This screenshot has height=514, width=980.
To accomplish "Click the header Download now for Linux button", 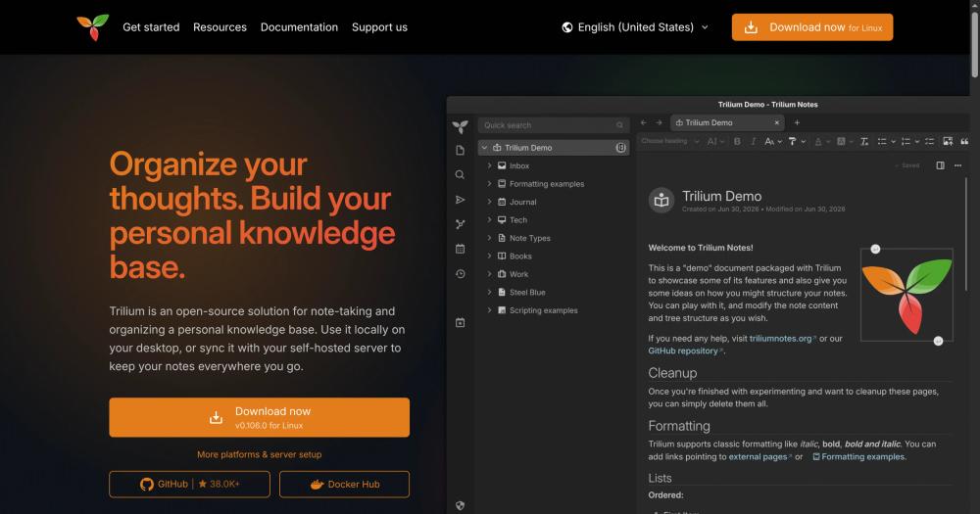I will click(x=812, y=27).
